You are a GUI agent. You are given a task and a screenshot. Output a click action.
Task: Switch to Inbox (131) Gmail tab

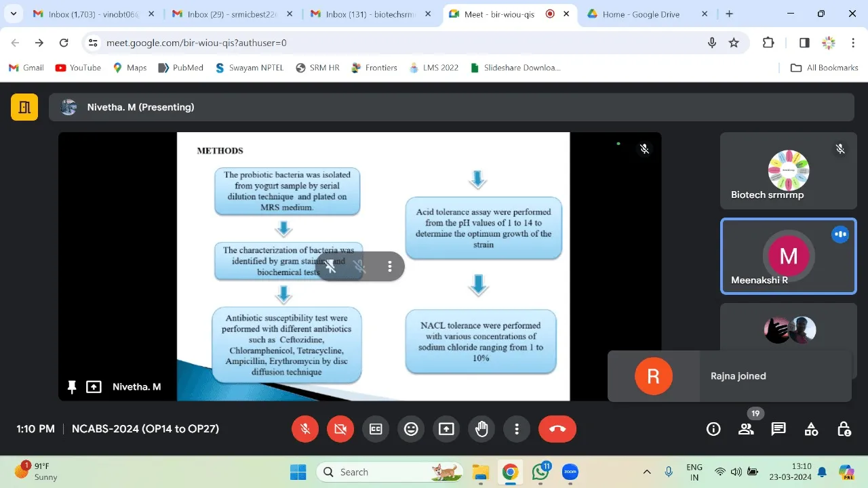click(x=370, y=14)
